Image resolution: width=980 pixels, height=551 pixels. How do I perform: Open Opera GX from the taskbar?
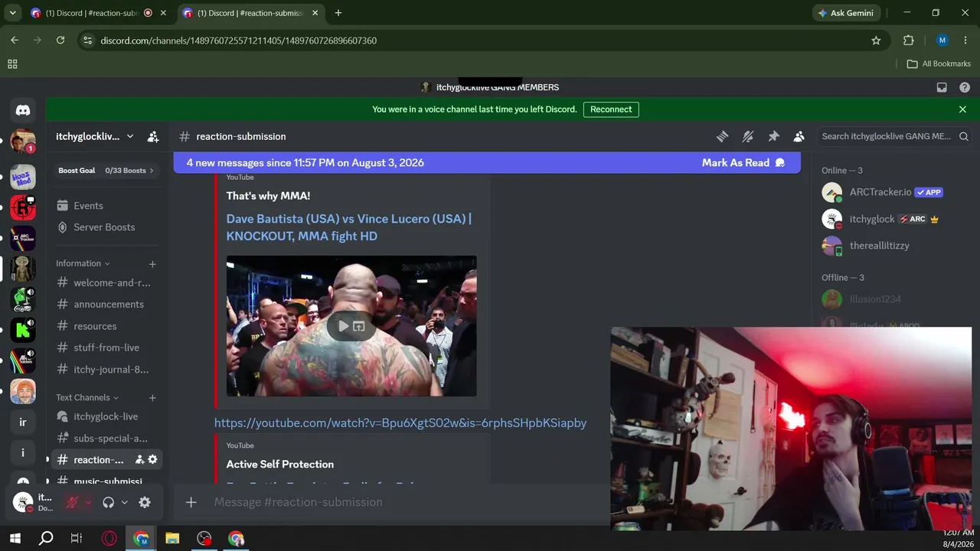click(x=109, y=539)
